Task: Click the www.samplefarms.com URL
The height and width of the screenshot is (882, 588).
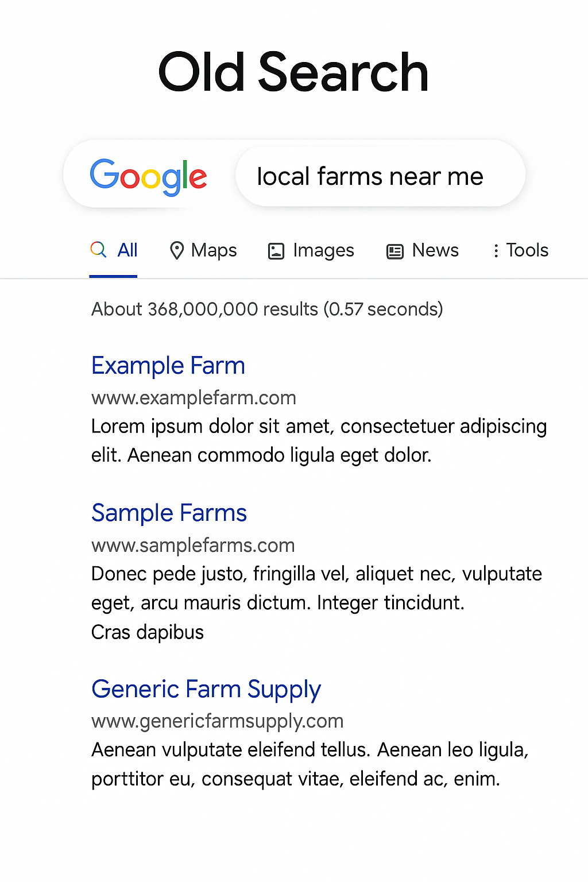Action: [x=193, y=545]
